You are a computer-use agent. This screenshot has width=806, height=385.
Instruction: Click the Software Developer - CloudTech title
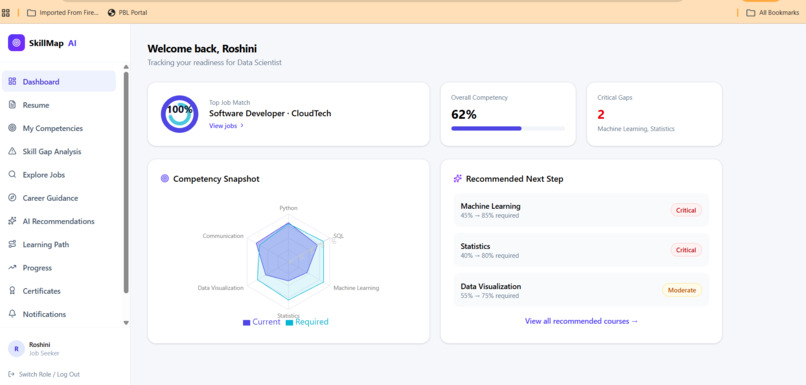click(x=270, y=114)
